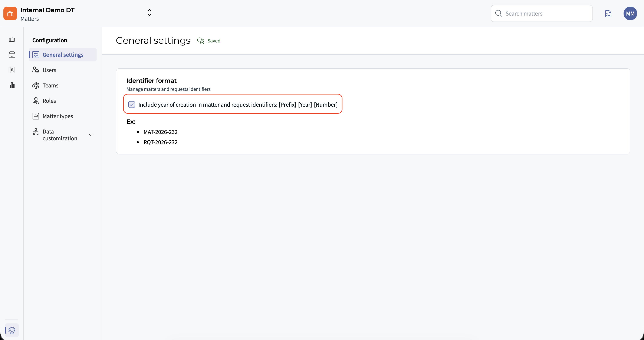This screenshot has width=644, height=340.
Task: Open the MM user avatar menu
Action: (x=630, y=13)
